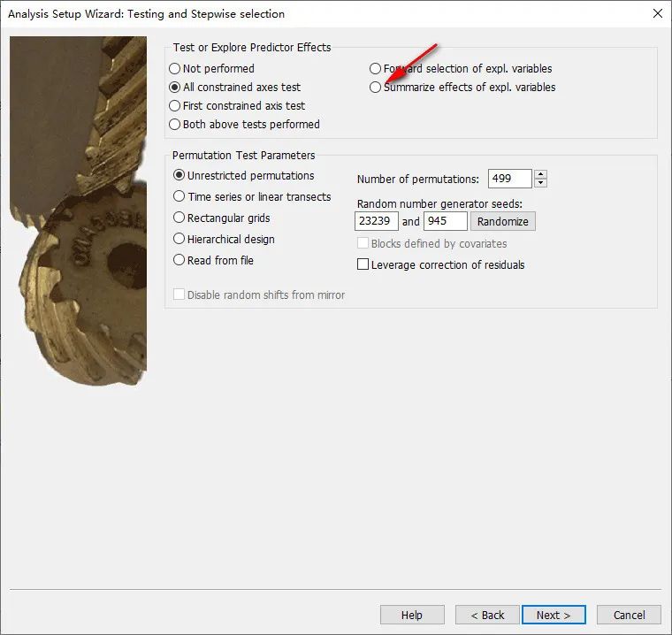Cancel the Analysis Setup Wizard
This screenshot has width=672, height=635.
pyautogui.click(x=629, y=615)
